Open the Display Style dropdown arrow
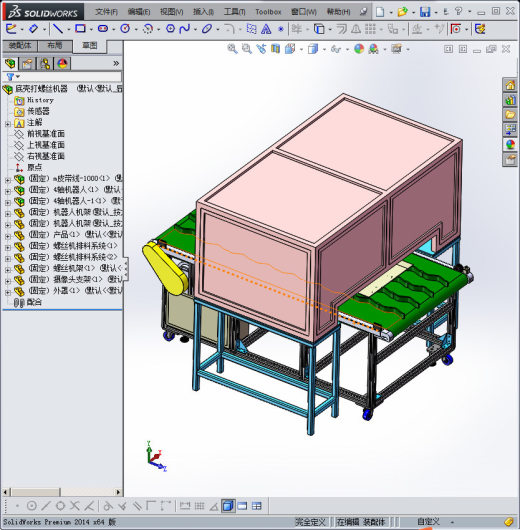520x530 pixels. click(x=324, y=50)
